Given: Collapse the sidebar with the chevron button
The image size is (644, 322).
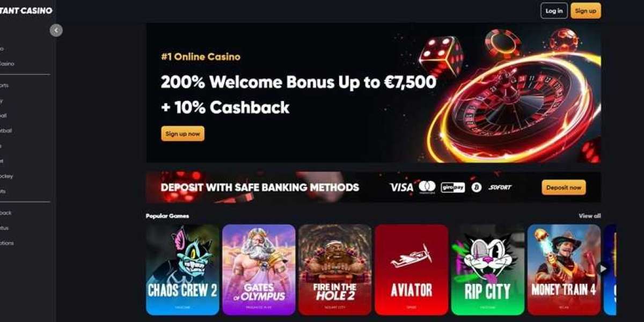Looking at the screenshot, I should pos(56,31).
